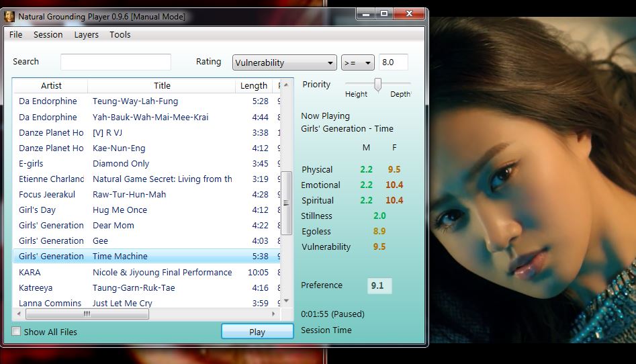Image resolution: width=636 pixels, height=364 pixels.
Task: Click the Play button
Action: [x=257, y=332]
